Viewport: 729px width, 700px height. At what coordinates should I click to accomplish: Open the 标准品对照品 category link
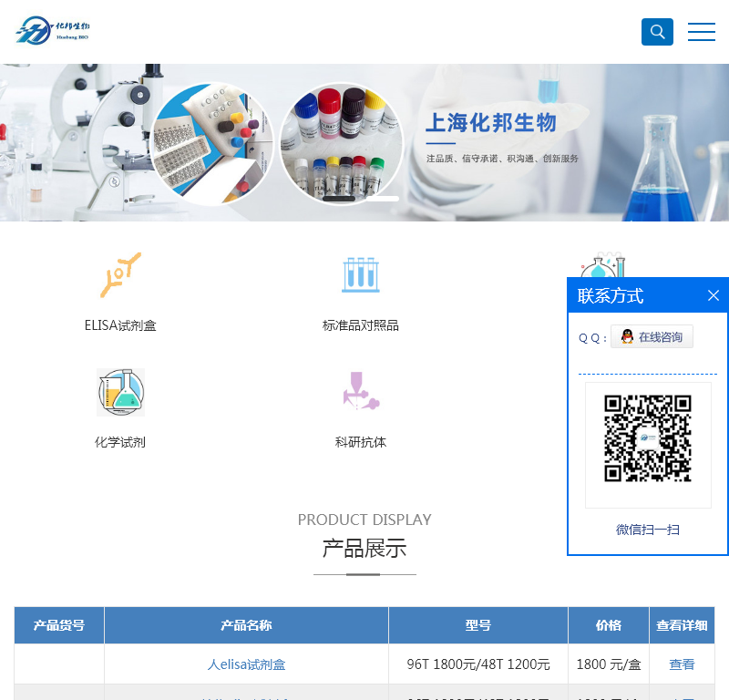coord(361,325)
